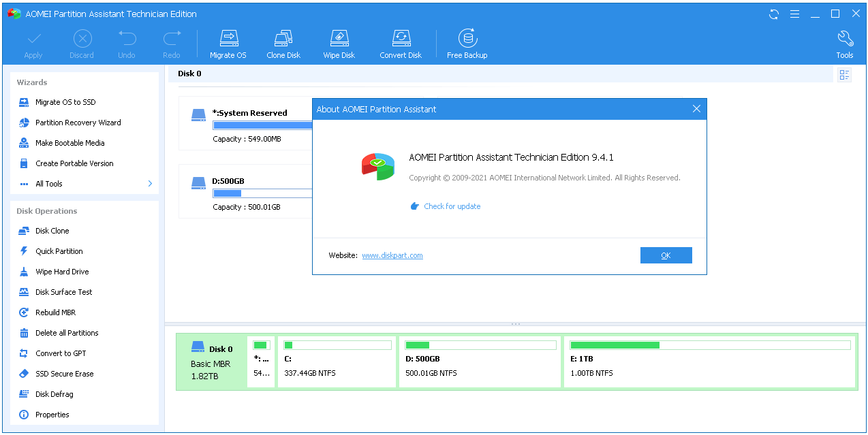Viewport: 868px width, 435px height.
Task: Click the Undo arrow icon
Action: [x=127, y=39]
